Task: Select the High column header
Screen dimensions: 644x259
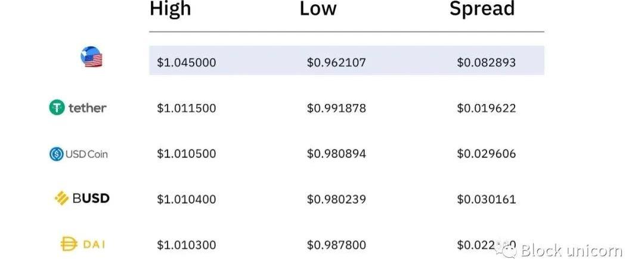Action: (170, 9)
